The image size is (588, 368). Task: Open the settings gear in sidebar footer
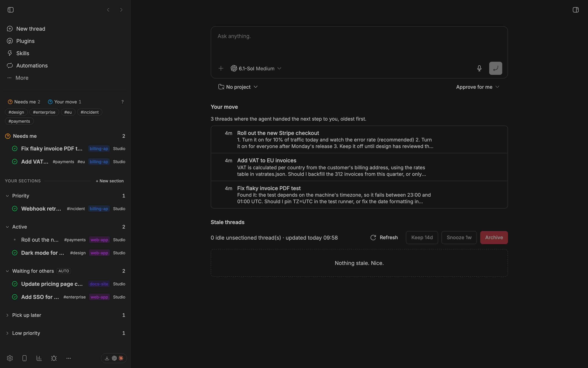10,358
